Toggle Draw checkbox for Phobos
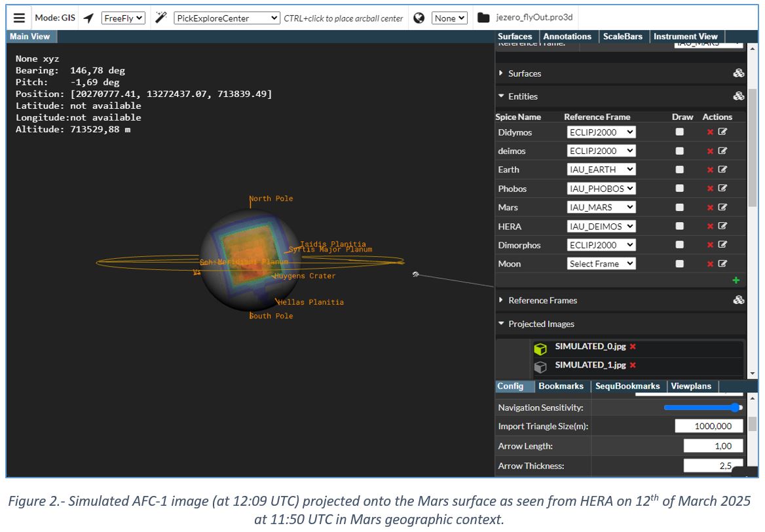The width and height of the screenshot is (765, 532). tap(680, 189)
